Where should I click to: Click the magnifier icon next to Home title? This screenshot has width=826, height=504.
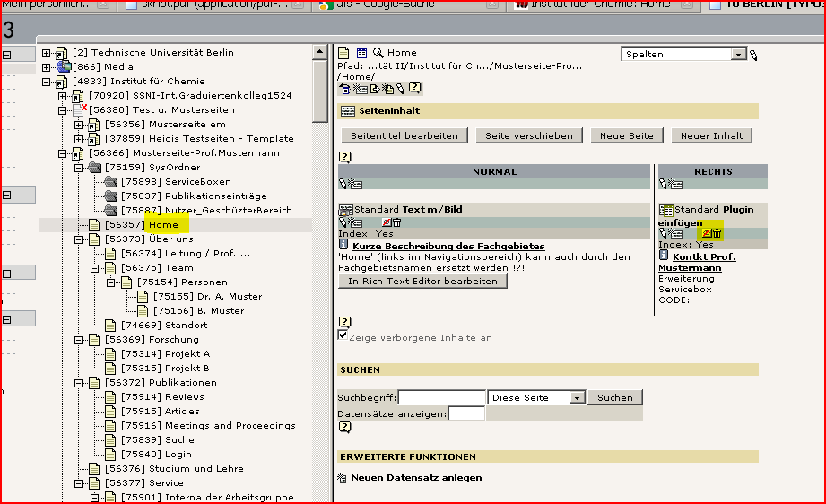378,53
